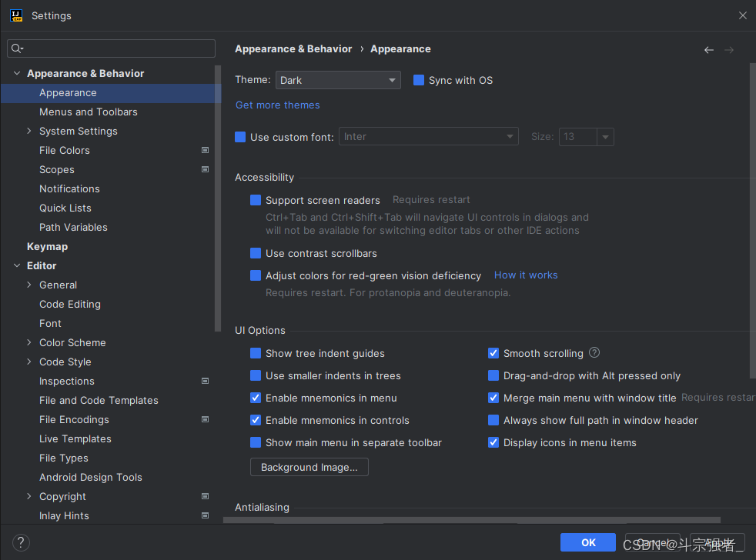Click the settings tree vertical scrollbar
Screen dimensions: 756x560
(217, 198)
